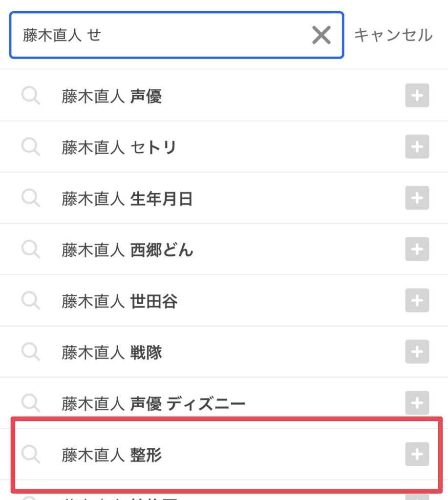Insert 藤木直人 声優 ディズニー with plus icon
This screenshot has height=500, width=448.
pos(417,403)
